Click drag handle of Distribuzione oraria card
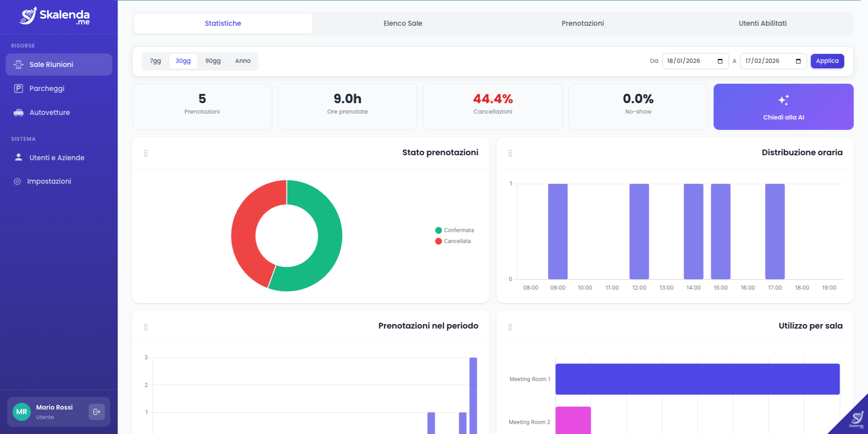This screenshot has width=868, height=434. (x=510, y=153)
